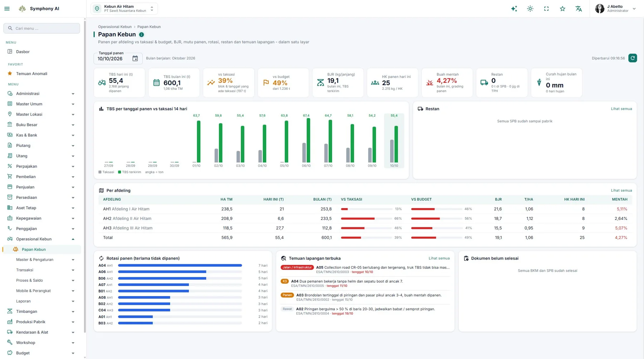Expand the Kendaraan & Alat menu
The width and height of the screenshot is (644, 359).
41,332
